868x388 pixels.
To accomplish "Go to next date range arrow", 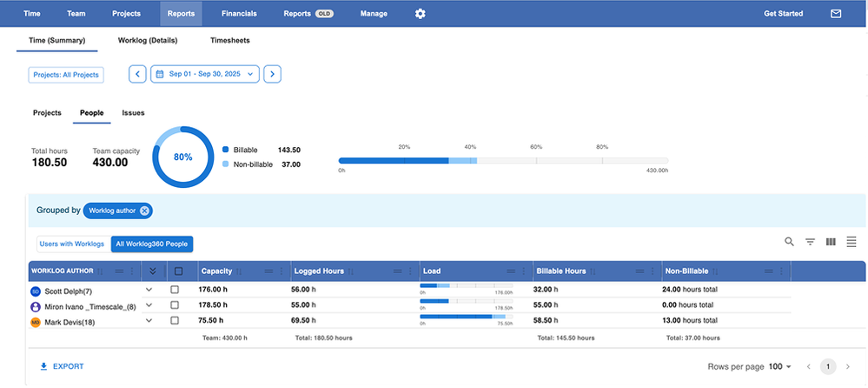I will point(272,74).
